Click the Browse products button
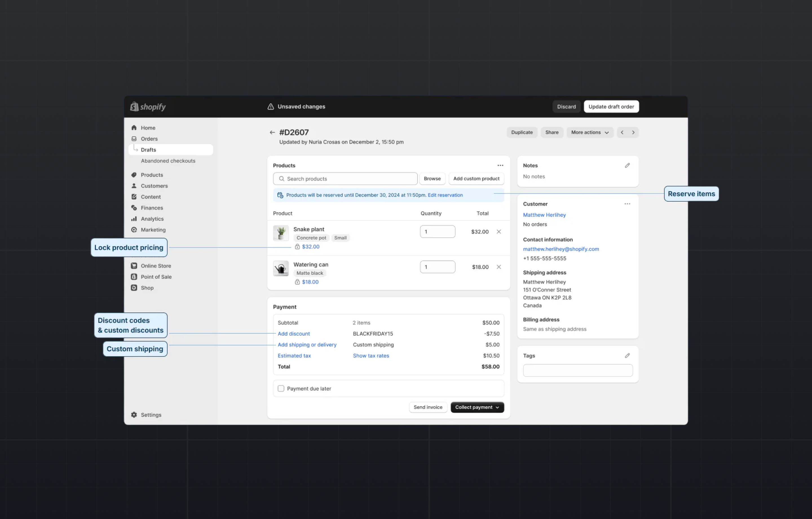Screen dimensions: 812x519 click(x=432, y=179)
